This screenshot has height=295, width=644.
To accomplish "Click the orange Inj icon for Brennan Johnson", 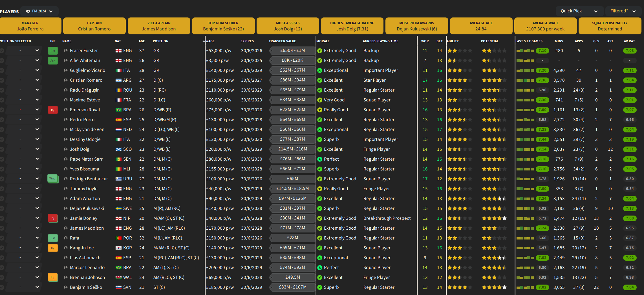I will coord(53,277).
